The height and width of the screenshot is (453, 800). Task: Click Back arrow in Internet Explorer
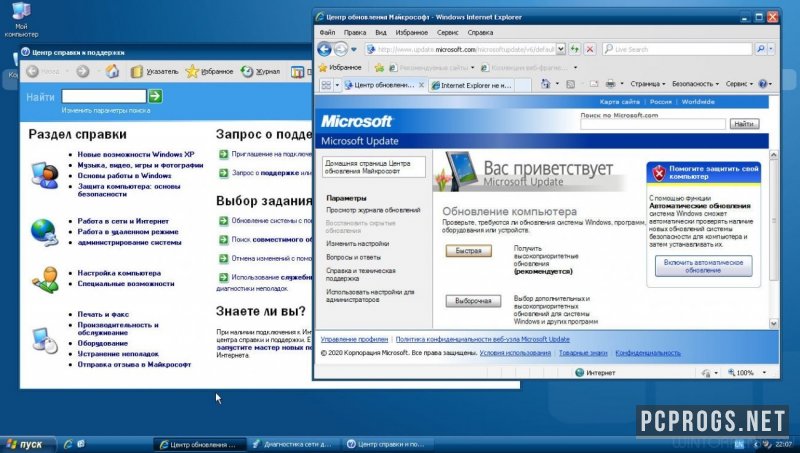click(x=324, y=49)
